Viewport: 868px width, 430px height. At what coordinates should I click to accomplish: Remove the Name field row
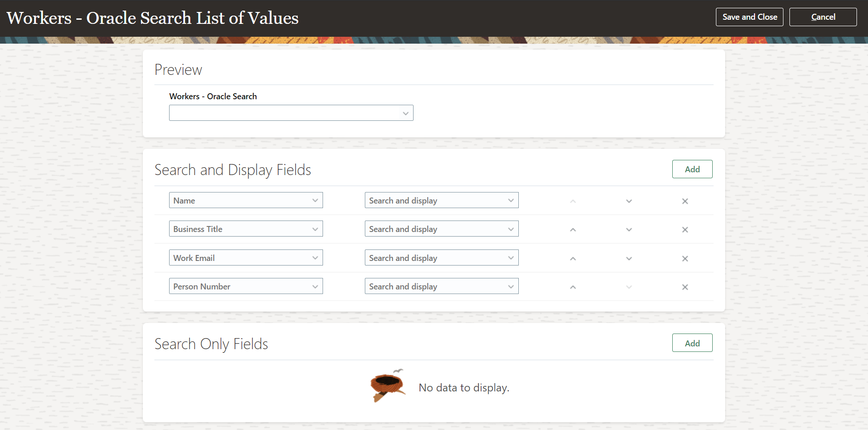point(685,201)
